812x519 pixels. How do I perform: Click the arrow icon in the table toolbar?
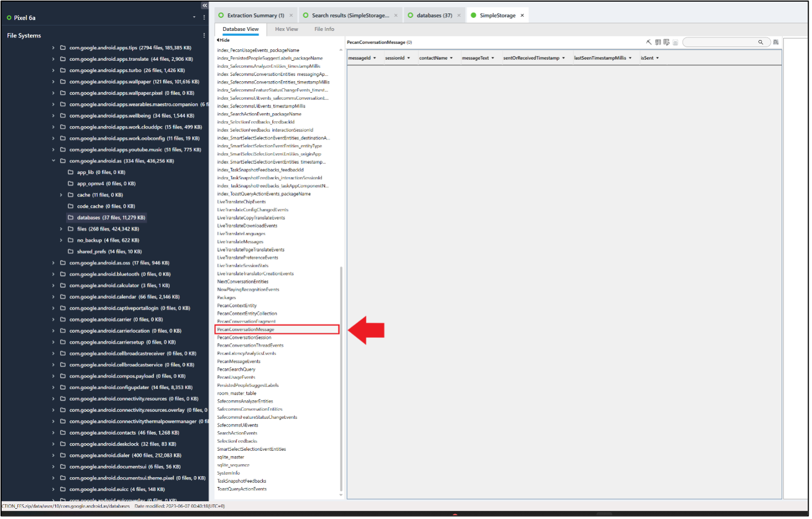click(x=649, y=42)
